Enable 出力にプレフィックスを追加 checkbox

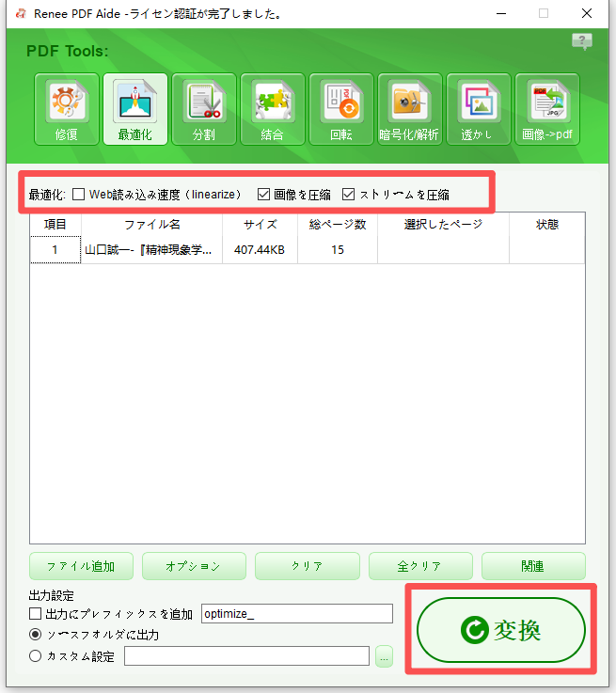point(36,613)
